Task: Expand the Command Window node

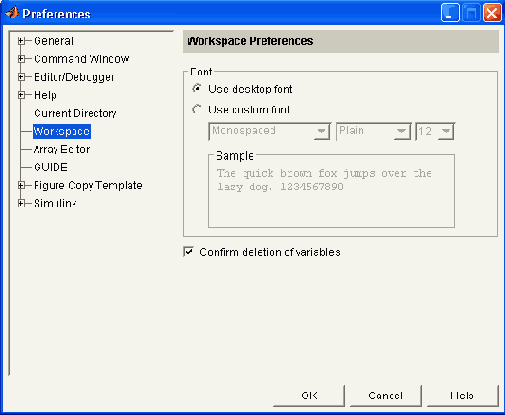Action: (x=21, y=59)
